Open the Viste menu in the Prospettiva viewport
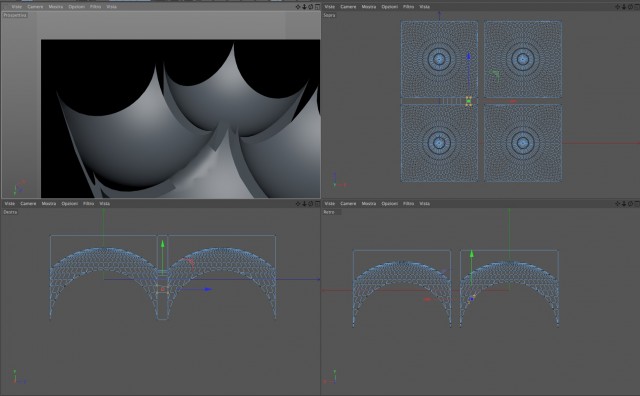The width and height of the screenshot is (640, 396). [x=17, y=7]
